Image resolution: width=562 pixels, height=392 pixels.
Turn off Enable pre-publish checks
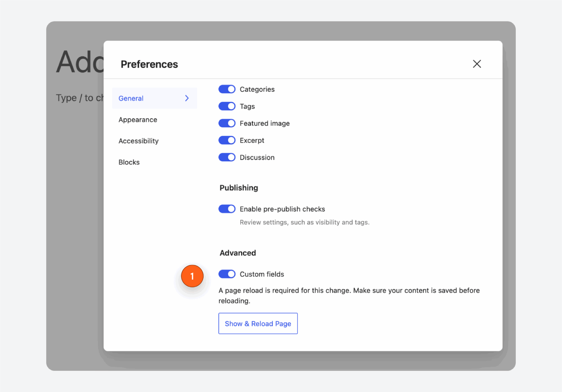(227, 209)
